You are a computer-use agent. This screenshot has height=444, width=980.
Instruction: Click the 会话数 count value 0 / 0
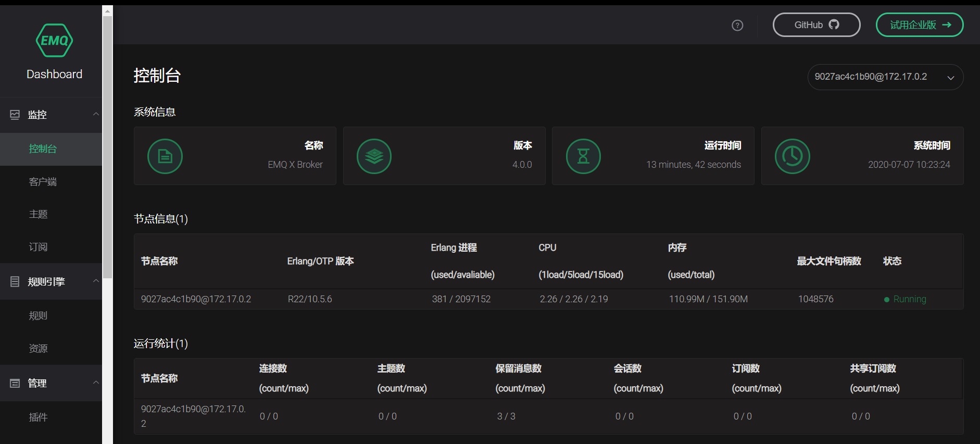(x=624, y=416)
